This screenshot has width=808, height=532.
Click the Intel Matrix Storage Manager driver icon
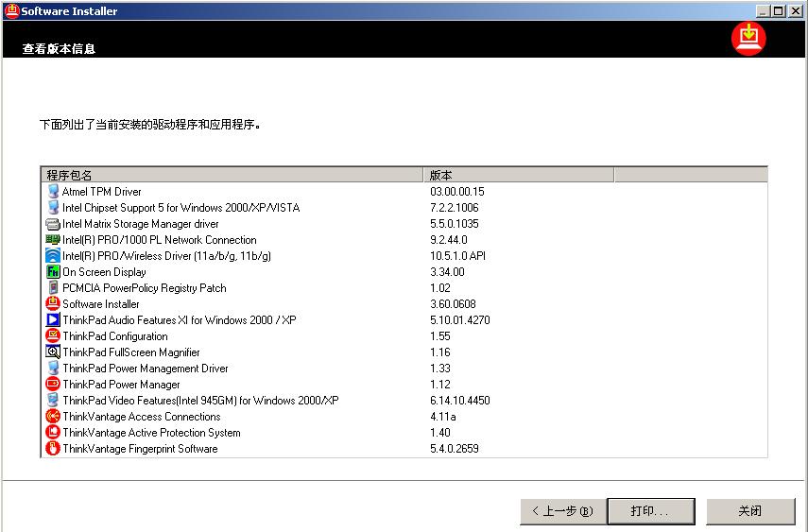(x=53, y=224)
